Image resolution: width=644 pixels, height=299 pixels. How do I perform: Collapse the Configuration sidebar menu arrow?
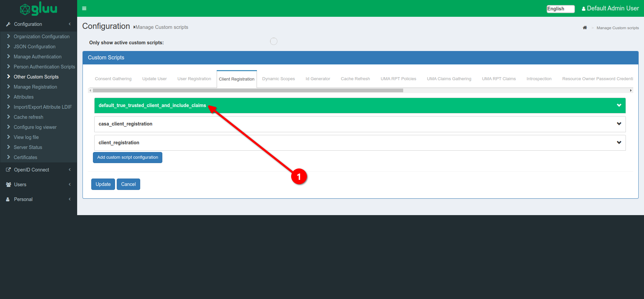(x=70, y=24)
